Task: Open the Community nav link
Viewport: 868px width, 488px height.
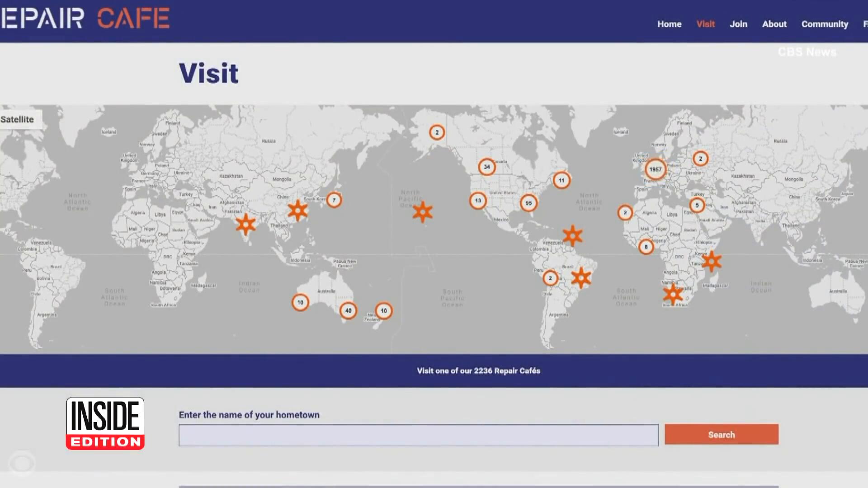Action: (825, 24)
